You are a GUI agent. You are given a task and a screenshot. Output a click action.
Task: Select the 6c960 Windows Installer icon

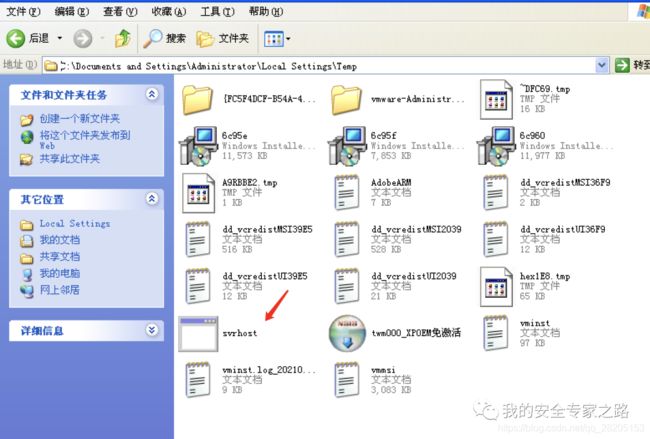point(496,146)
